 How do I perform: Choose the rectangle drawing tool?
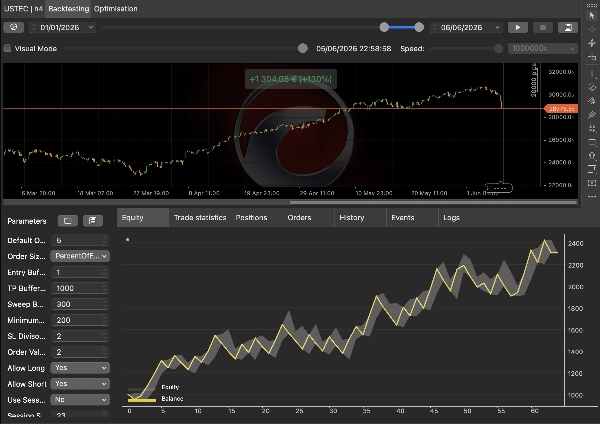pos(592,142)
